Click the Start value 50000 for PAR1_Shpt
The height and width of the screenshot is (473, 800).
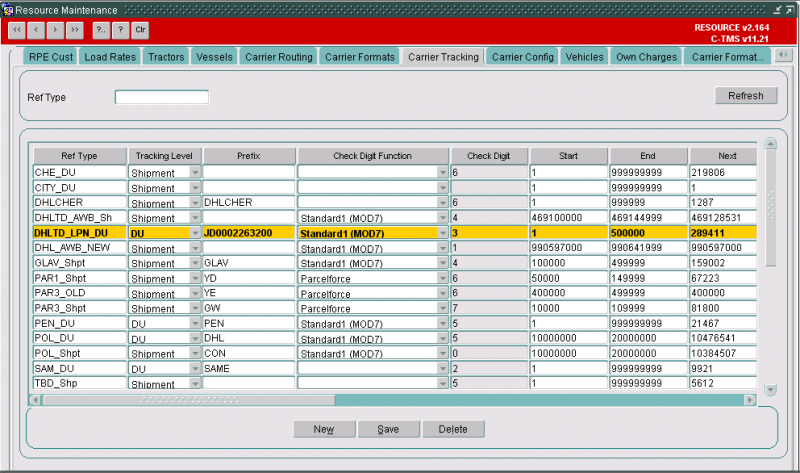(x=569, y=278)
